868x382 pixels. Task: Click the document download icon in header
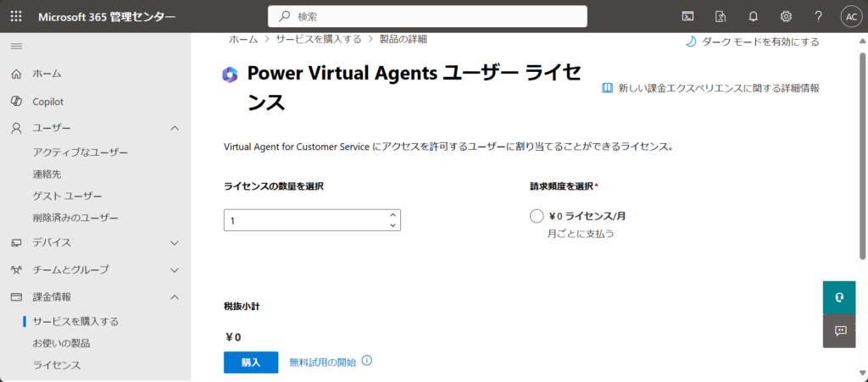tap(721, 17)
